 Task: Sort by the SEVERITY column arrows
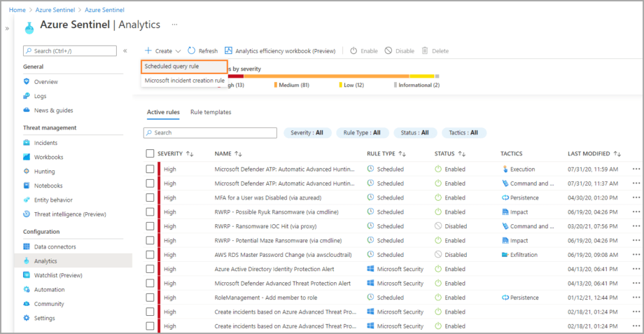[x=189, y=153]
